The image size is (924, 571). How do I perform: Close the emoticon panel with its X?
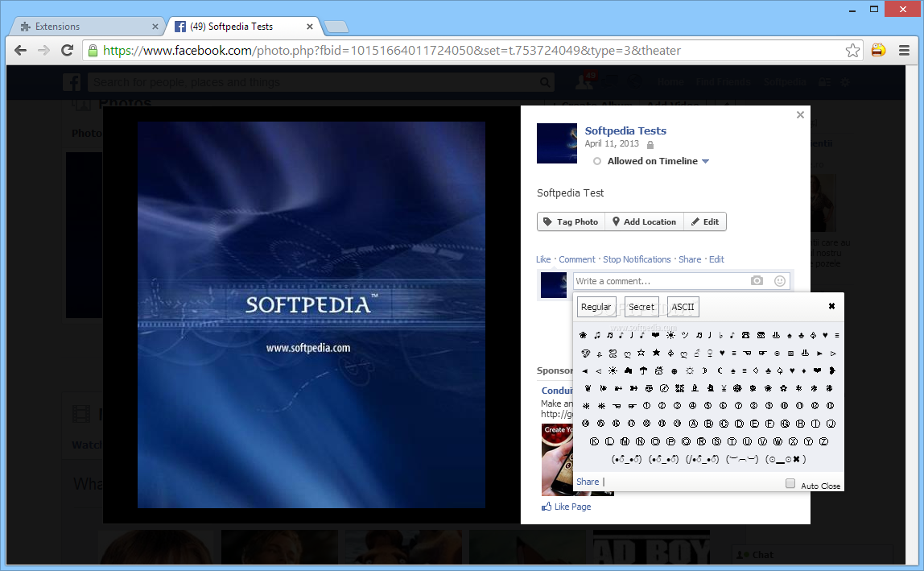pos(831,305)
